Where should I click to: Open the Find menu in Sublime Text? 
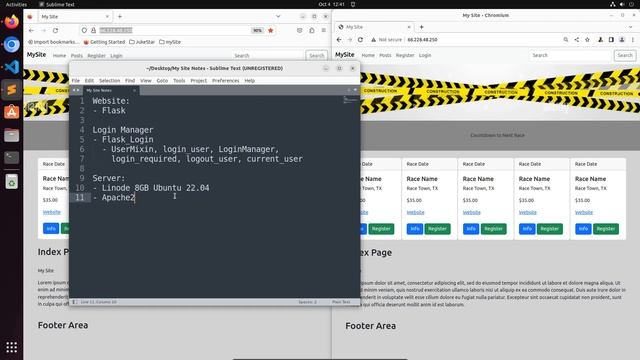tap(130, 81)
